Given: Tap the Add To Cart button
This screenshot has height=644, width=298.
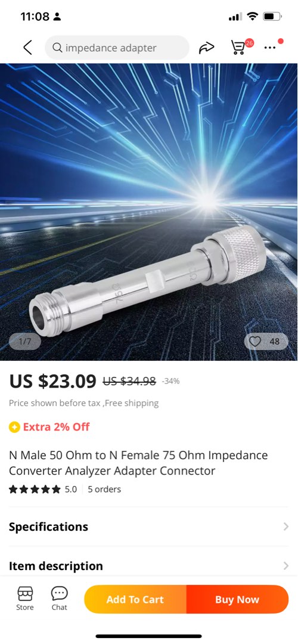Looking at the screenshot, I should (135, 599).
